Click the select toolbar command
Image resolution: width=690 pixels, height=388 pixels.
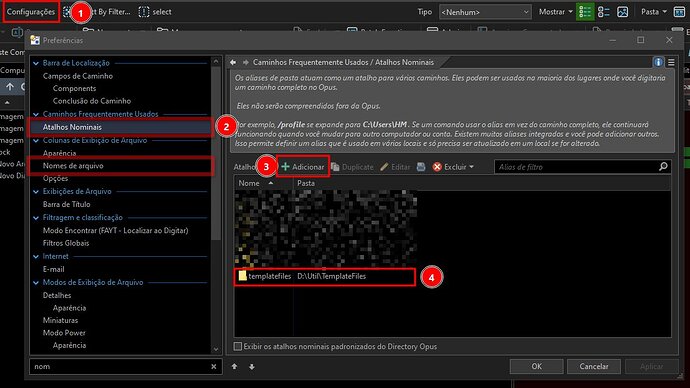tap(155, 12)
